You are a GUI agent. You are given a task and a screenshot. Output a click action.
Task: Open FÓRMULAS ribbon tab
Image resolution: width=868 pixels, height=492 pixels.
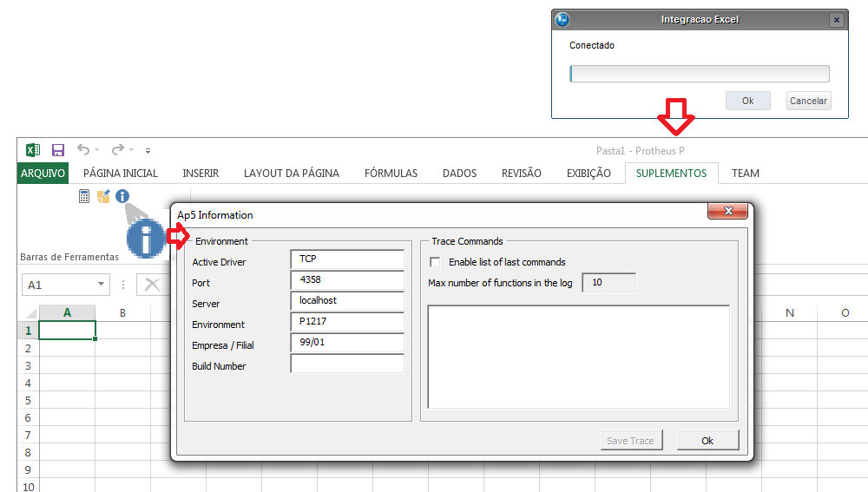(x=391, y=174)
